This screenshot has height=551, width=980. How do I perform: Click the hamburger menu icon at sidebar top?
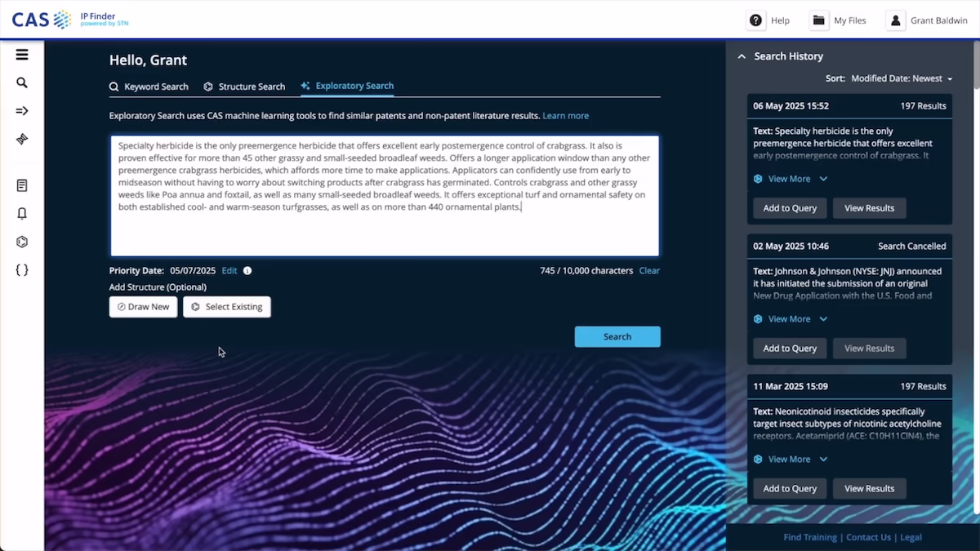(x=22, y=55)
